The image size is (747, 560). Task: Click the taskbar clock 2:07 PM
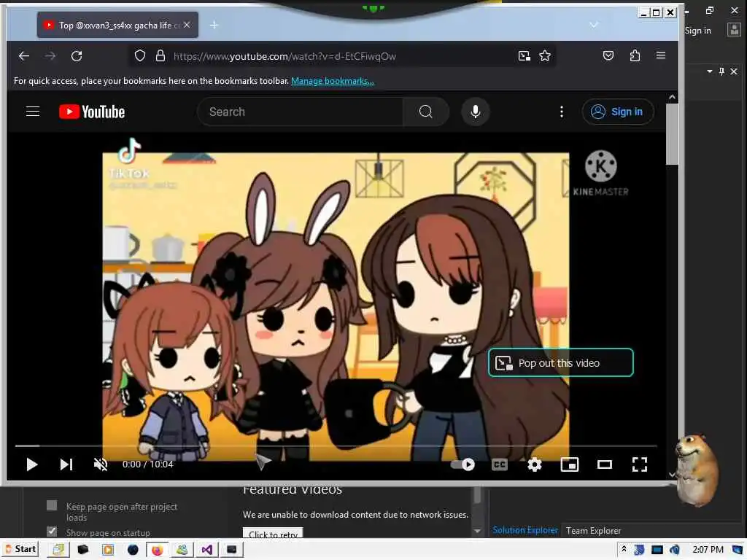[x=708, y=550]
